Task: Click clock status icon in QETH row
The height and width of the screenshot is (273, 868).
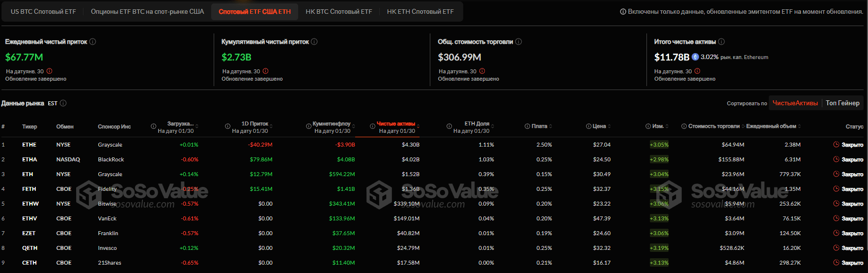Action: click(x=836, y=248)
